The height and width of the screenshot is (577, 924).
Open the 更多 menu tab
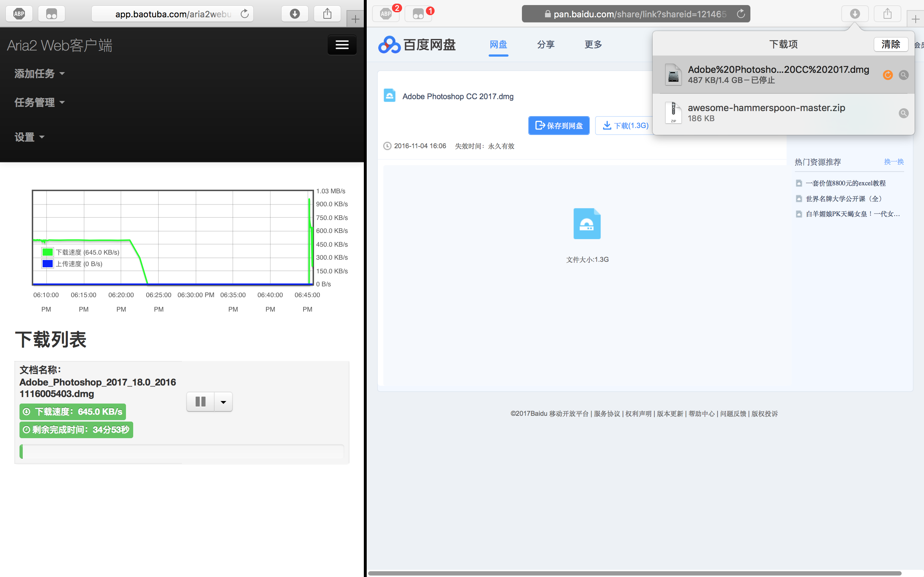tap(593, 45)
